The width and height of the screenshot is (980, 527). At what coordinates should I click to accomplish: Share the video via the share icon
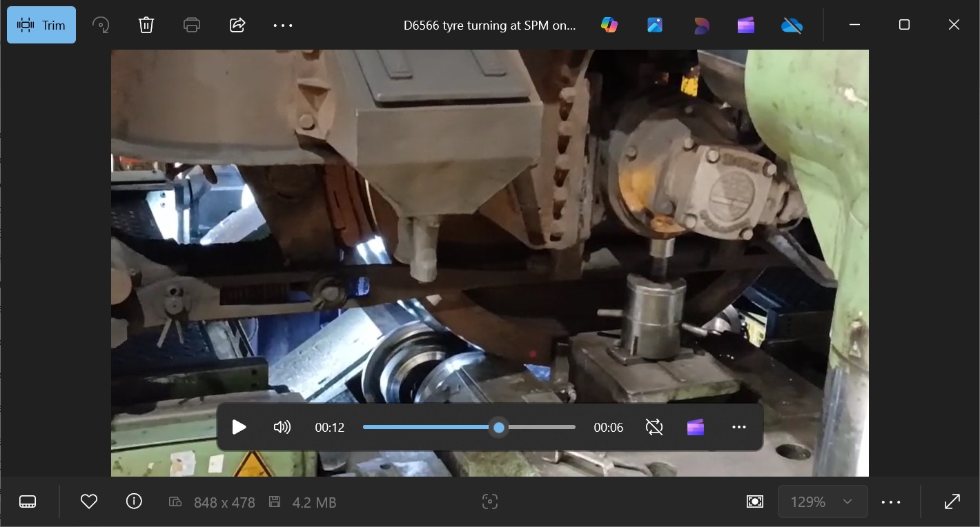click(237, 25)
